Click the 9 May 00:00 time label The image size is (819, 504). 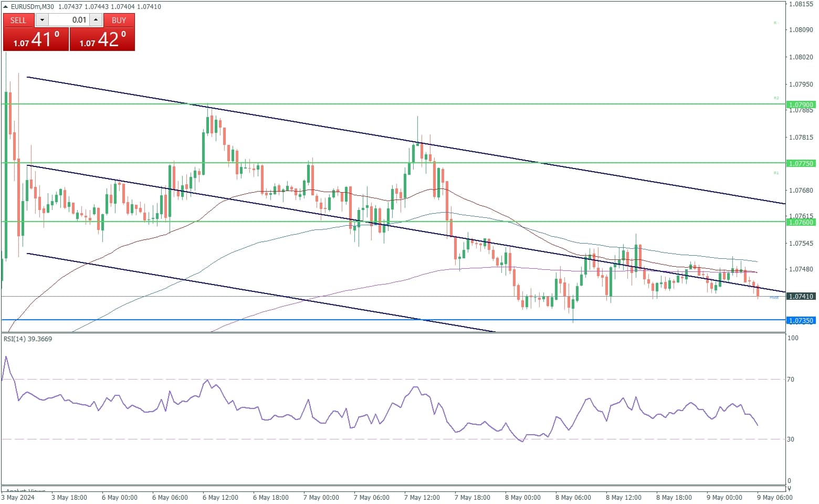[724, 497]
